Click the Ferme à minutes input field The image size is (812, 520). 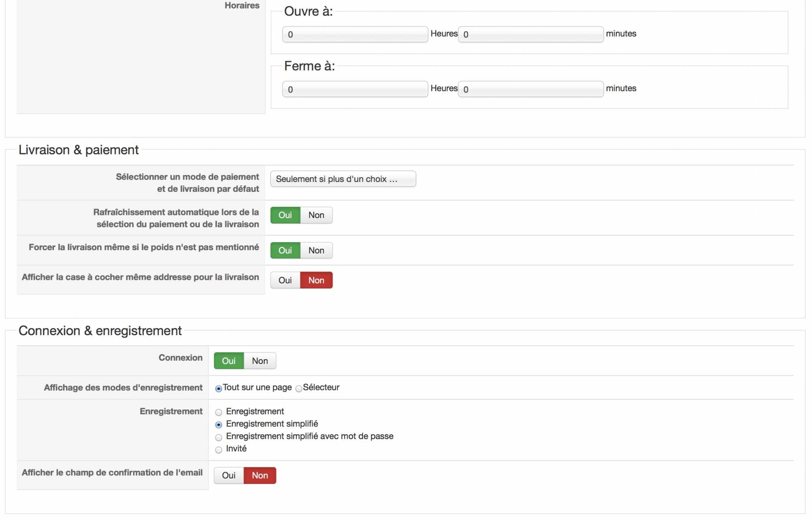[530, 89]
